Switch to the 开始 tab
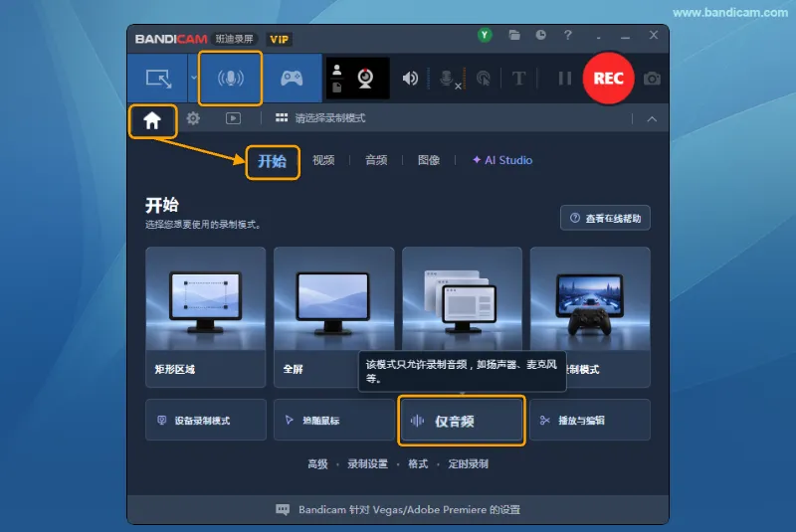The height and width of the screenshot is (532, 796). [272, 161]
